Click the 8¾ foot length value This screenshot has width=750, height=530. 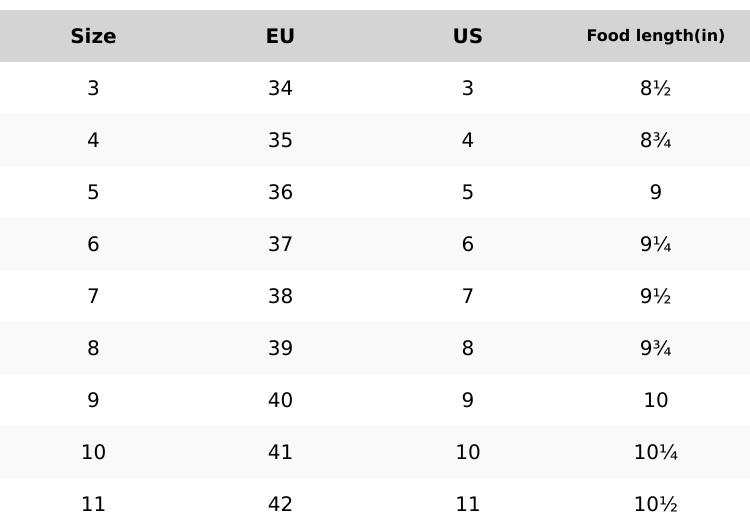pyautogui.click(x=655, y=141)
